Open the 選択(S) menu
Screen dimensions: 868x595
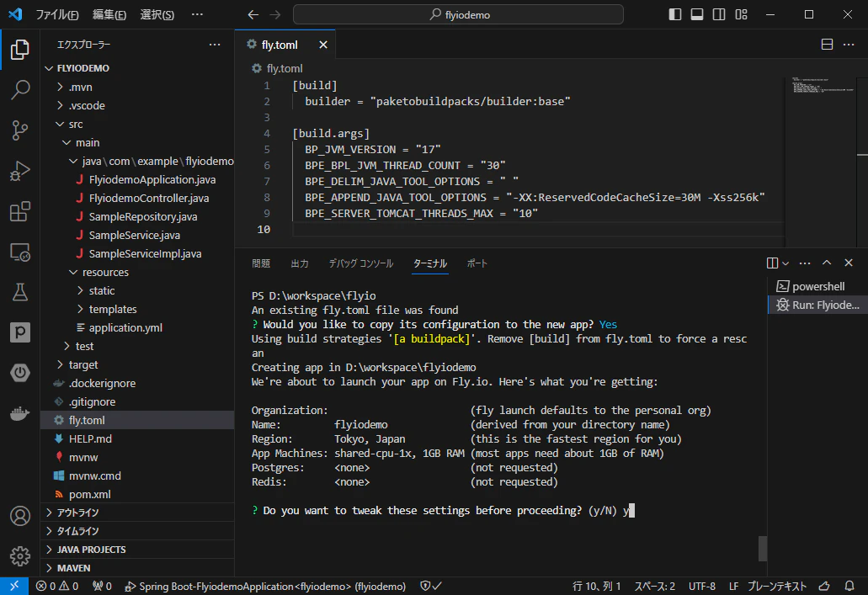pos(157,15)
